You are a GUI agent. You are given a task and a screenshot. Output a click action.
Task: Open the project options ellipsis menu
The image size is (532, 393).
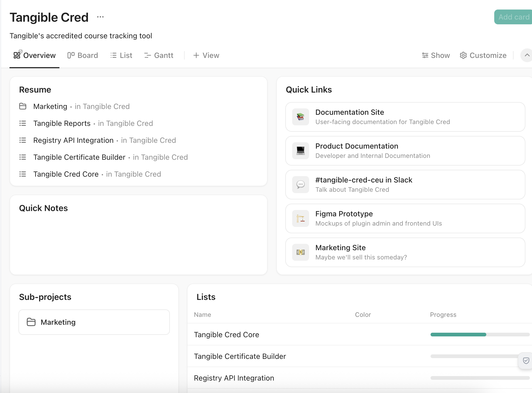click(100, 17)
